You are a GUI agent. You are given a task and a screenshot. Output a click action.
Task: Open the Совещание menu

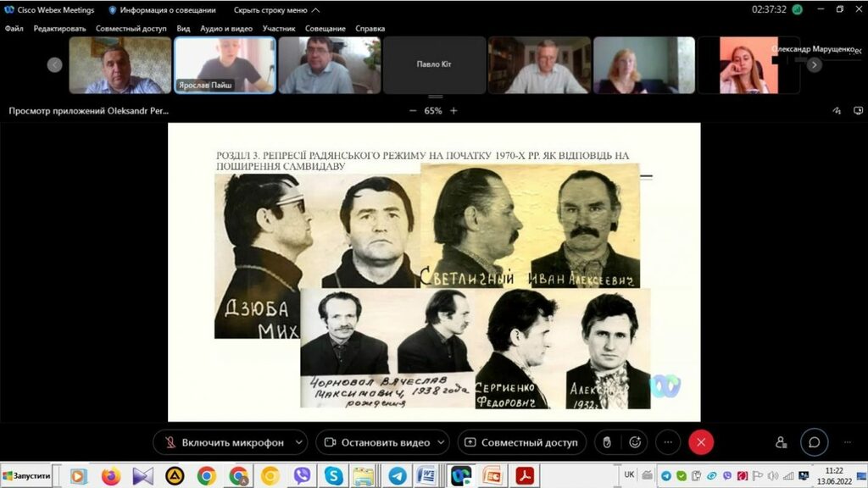pos(325,28)
